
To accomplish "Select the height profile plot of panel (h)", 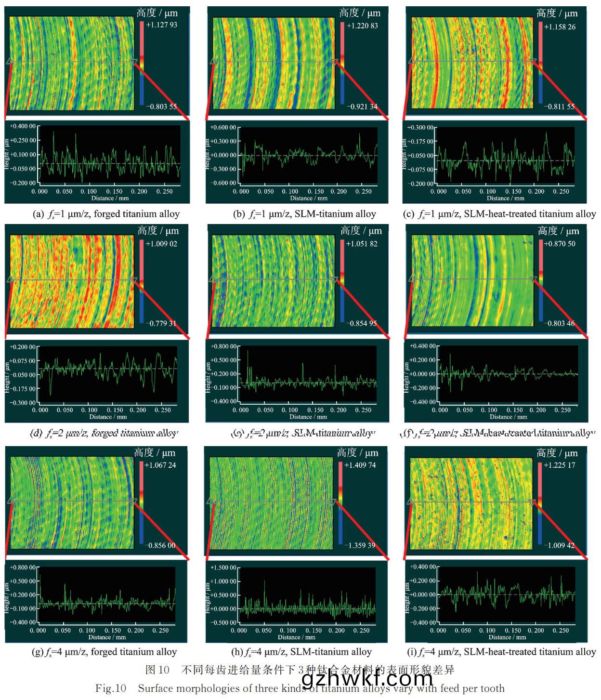I will pos(307,595).
